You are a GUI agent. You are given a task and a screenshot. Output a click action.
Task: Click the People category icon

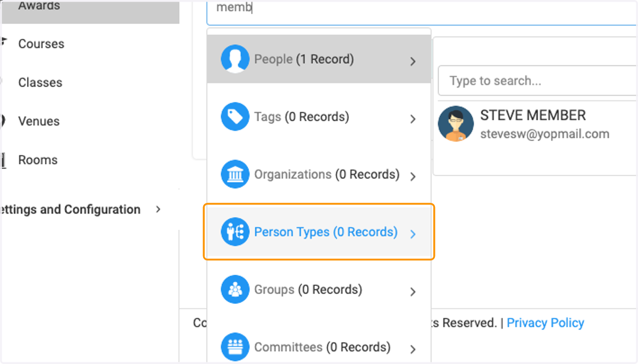click(x=235, y=59)
